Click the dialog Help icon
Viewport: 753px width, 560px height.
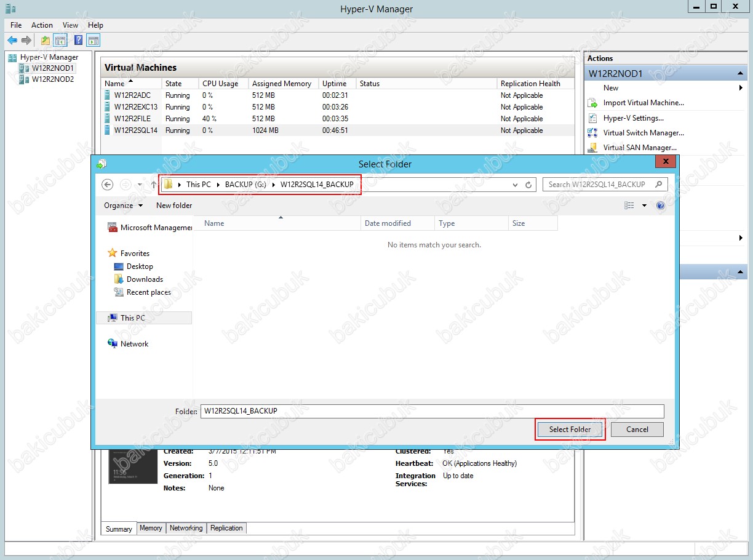click(x=661, y=206)
